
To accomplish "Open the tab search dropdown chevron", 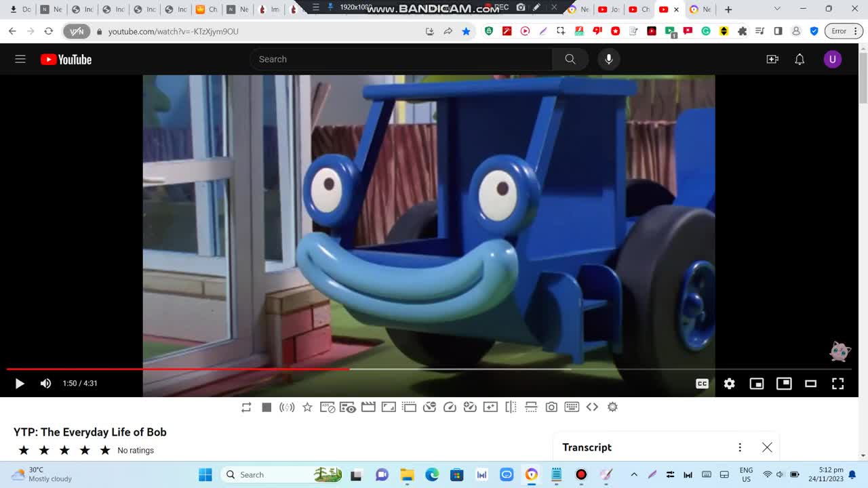I will click(777, 9).
